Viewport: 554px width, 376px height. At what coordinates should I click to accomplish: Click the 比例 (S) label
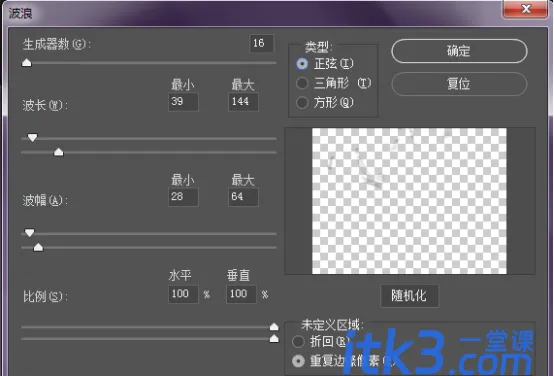click(x=45, y=296)
